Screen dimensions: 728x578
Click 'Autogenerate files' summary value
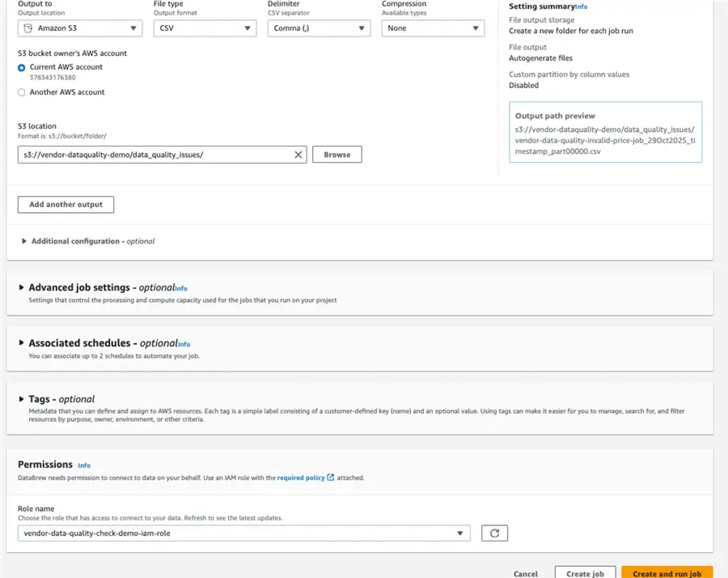click(540, 58)
